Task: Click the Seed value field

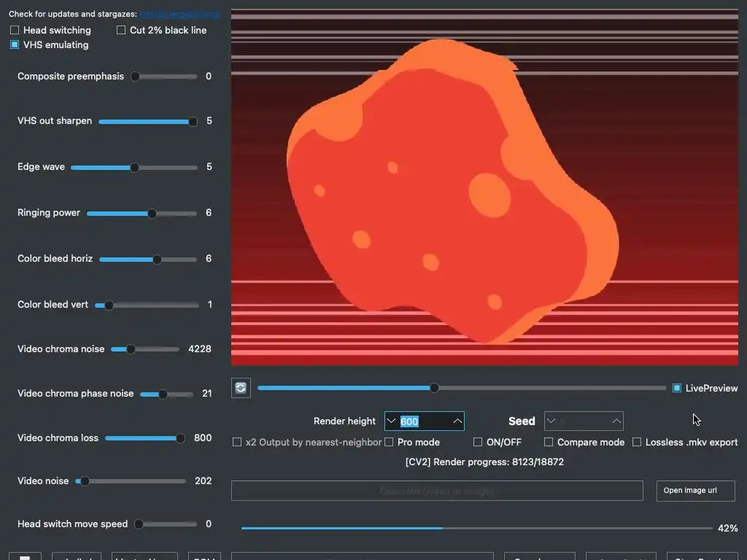Action: coord(584,421)
